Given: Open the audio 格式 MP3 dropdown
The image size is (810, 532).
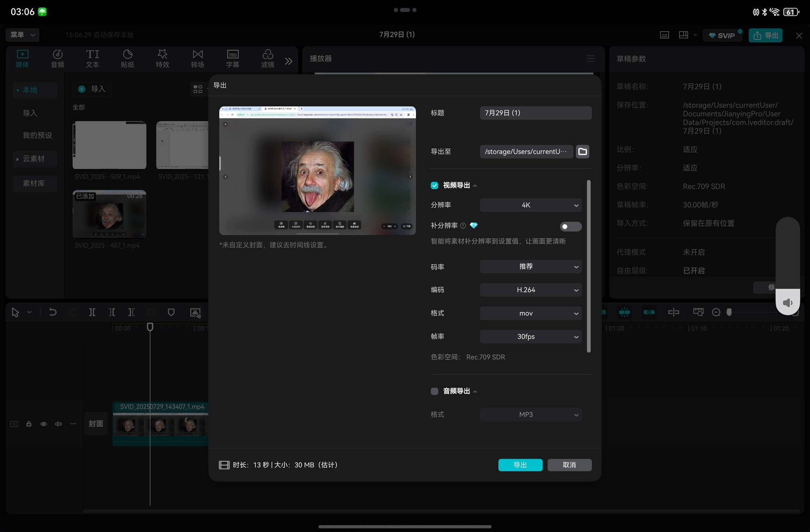Looking at the screenshot, I should pyautogui.click(x=531, y=415).
